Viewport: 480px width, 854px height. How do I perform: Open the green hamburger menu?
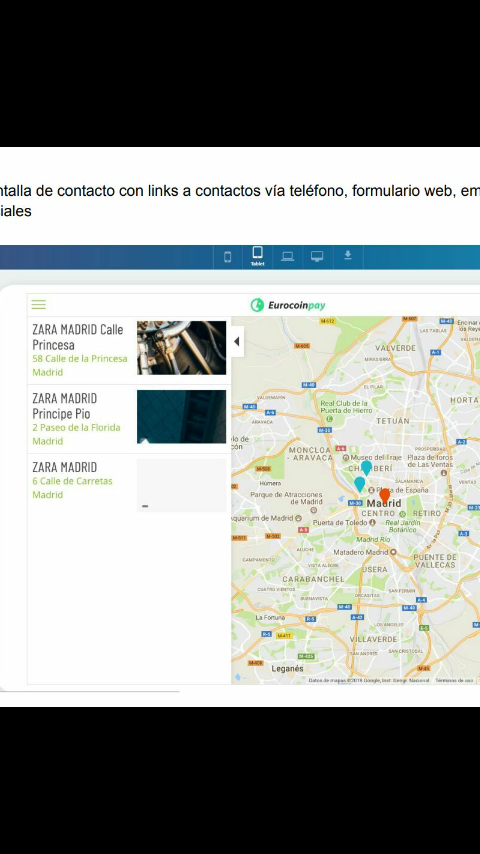pos(39,304)
